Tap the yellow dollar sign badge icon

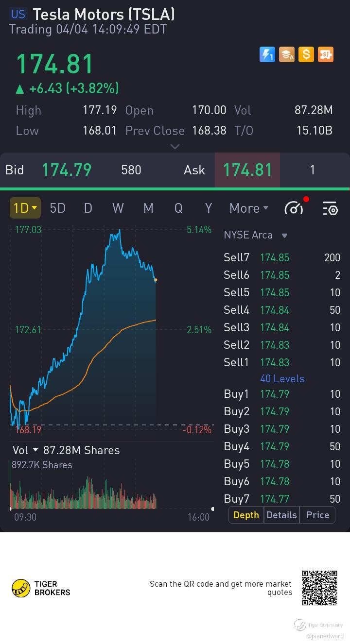click(x=306, y=54)
